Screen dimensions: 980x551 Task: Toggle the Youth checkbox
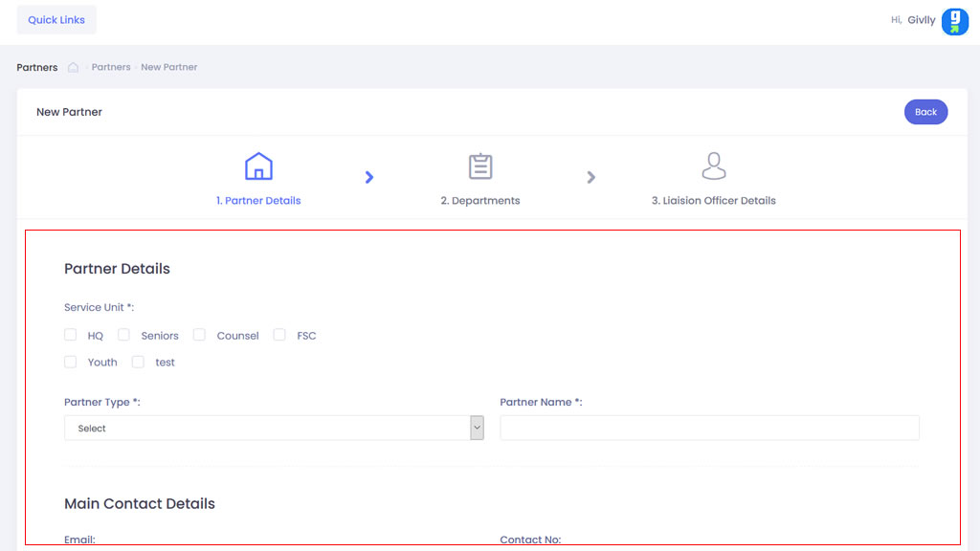(x=71, y=363)
